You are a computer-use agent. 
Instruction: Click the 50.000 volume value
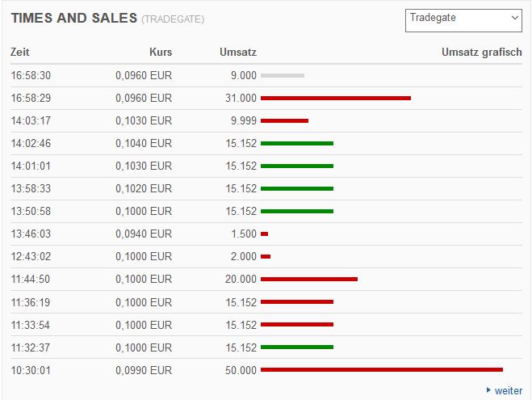241,370
